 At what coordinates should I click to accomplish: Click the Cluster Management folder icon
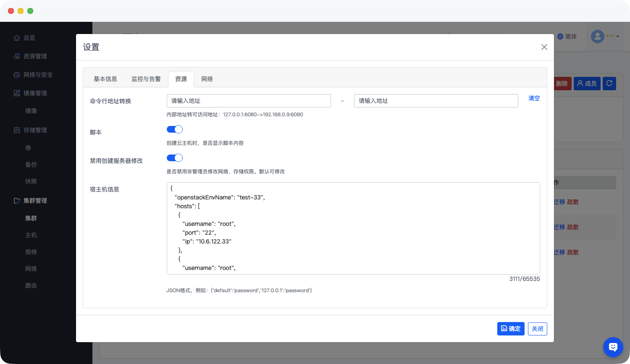(17, 201)
